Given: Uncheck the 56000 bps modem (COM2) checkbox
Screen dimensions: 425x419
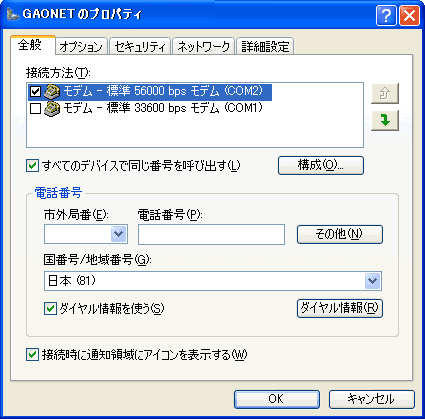Looking at the screenshot, I should (35, 91).
